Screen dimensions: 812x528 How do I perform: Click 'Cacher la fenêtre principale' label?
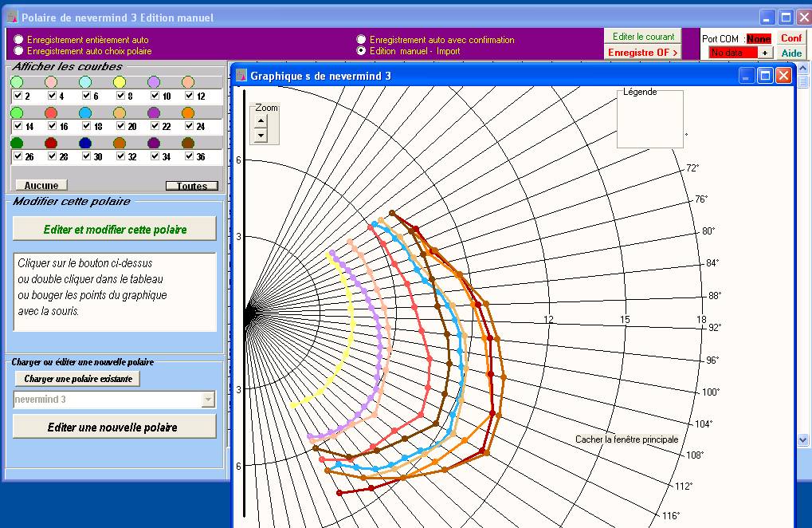(626, 439)
